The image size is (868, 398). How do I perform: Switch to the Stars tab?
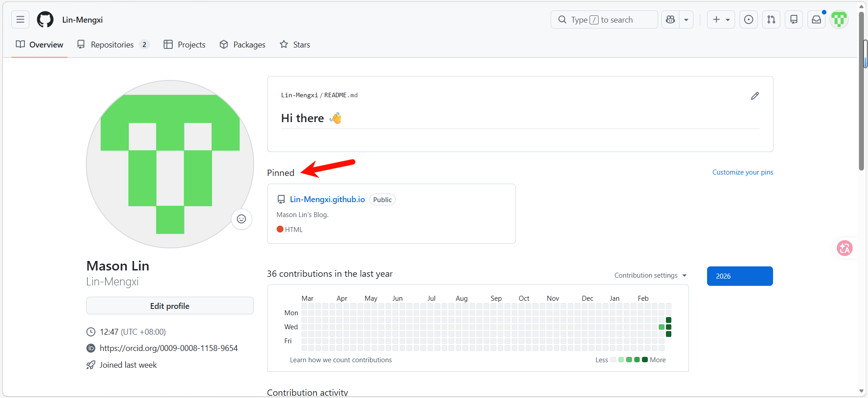tap(295, 44)
